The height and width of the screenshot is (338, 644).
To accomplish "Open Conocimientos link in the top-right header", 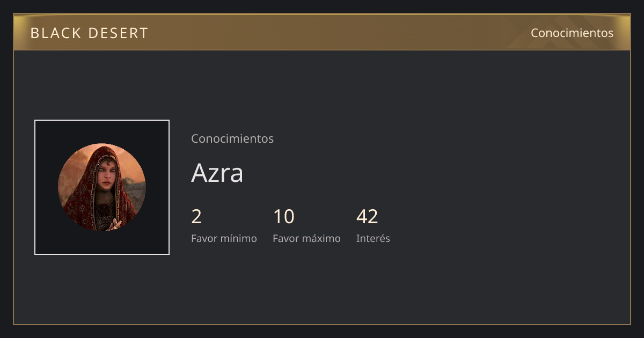I will click(x=572, y=33).
